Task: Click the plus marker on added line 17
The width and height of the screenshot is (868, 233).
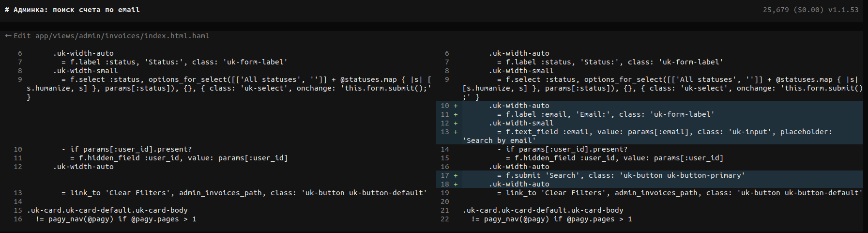Action: point(456,175)
